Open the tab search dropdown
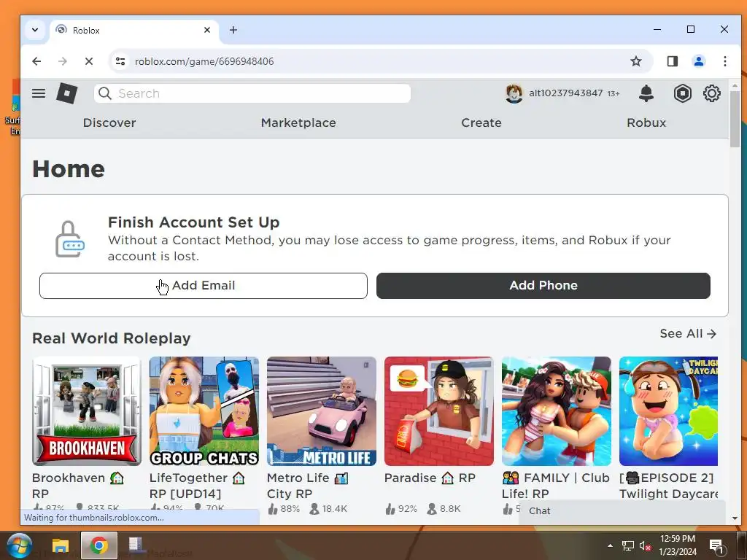 (35, 30)
